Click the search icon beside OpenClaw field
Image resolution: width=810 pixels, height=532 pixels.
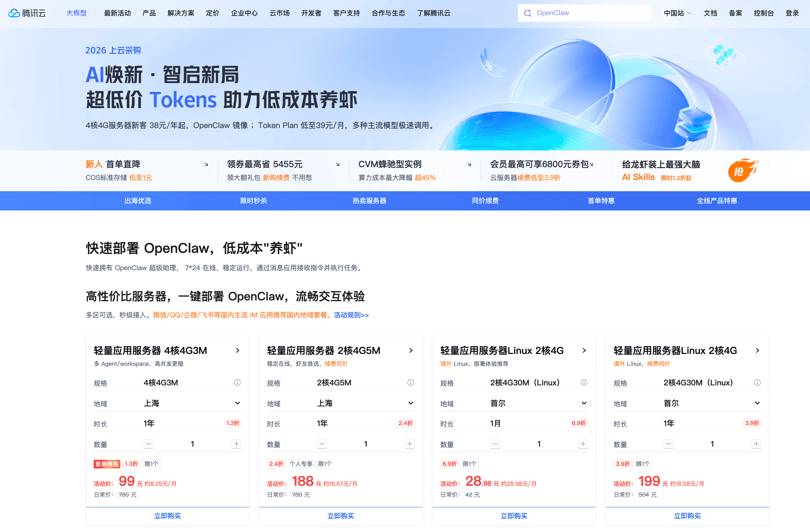pos(528,13)
